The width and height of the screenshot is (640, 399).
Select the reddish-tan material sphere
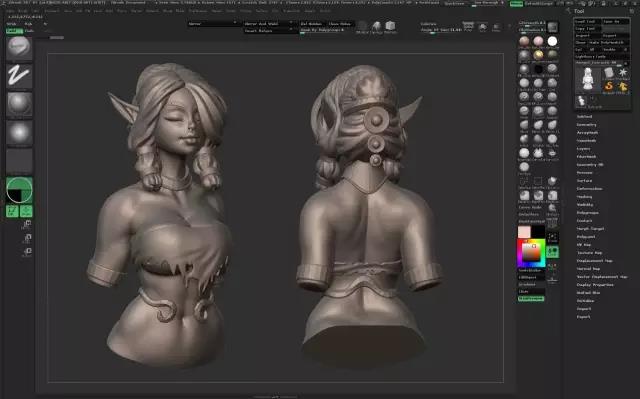pos(524,41)
